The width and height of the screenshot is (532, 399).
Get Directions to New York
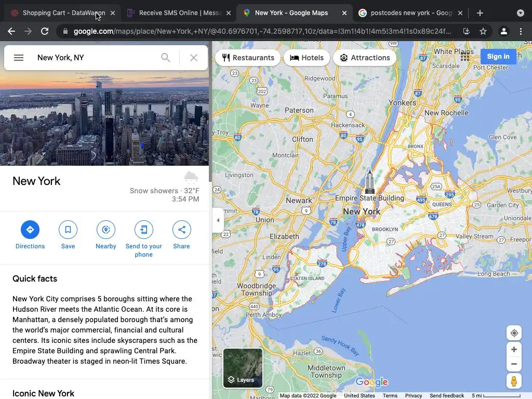pyautogui.click(x=30, y=235)
